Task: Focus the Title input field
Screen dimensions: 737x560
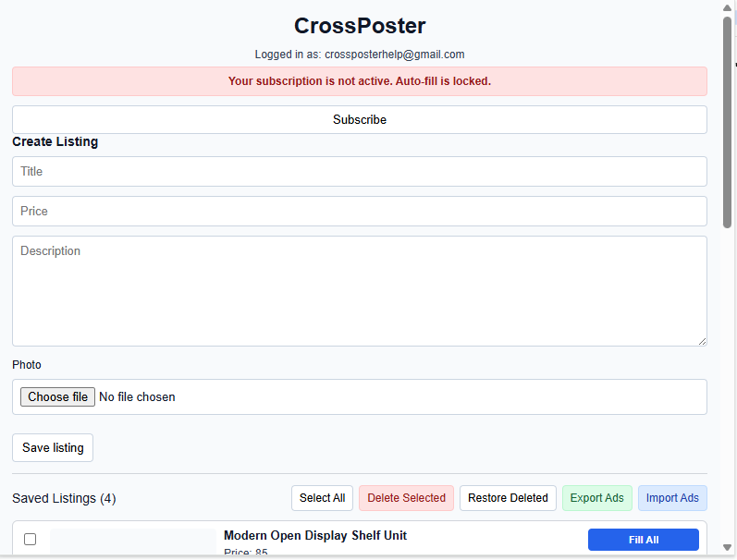Action: pos(360,172)
